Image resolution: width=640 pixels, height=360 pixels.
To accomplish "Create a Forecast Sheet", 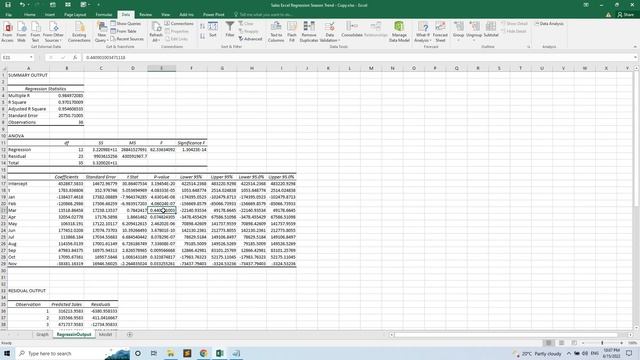I will (x=440, y=32).
